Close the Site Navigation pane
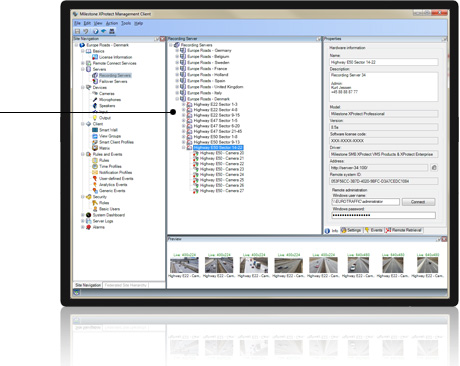This screenshot has height=366, width=460. point(162,39)
